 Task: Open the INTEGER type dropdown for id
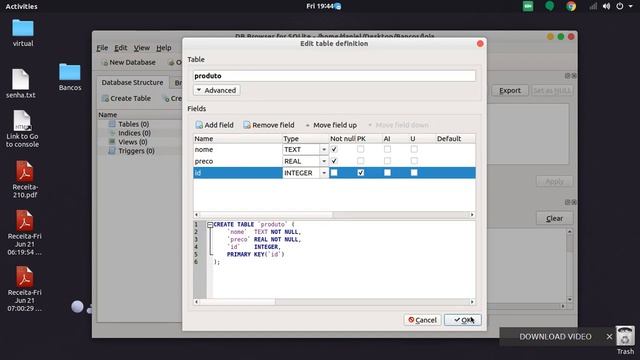324,173
